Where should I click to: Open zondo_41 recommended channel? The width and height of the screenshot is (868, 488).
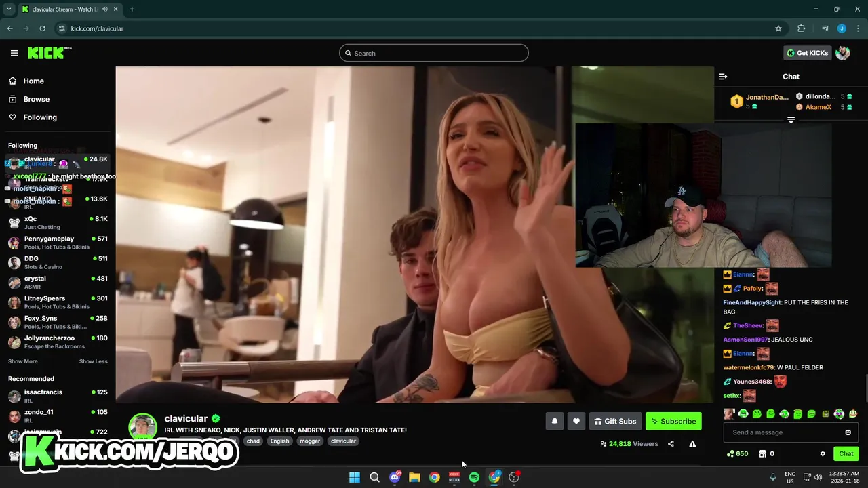click(58, 415)
